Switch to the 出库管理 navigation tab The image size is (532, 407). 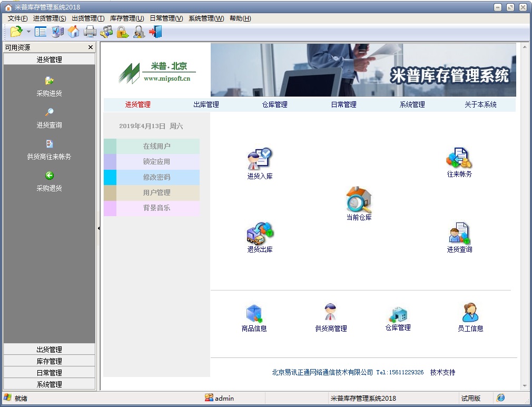[206, 104]
